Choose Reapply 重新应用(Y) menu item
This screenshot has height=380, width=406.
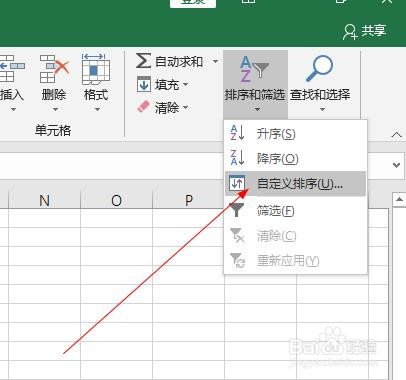tap(296, 261)
